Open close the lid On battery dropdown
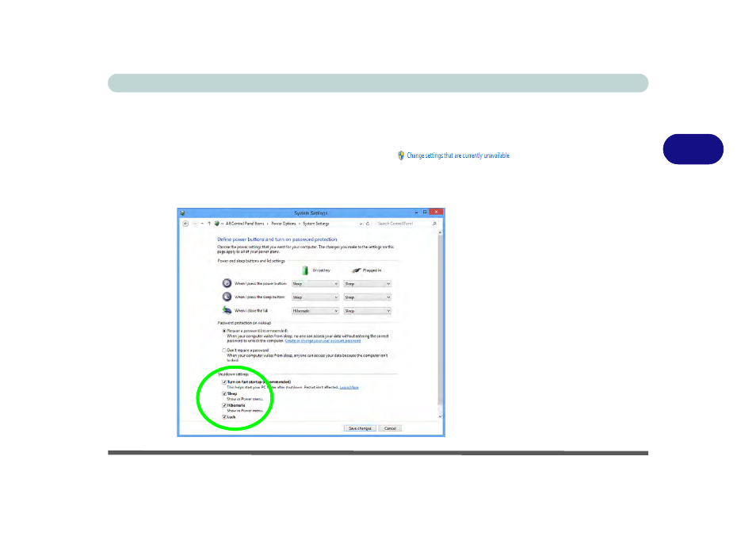 click(x=315, y=311)
